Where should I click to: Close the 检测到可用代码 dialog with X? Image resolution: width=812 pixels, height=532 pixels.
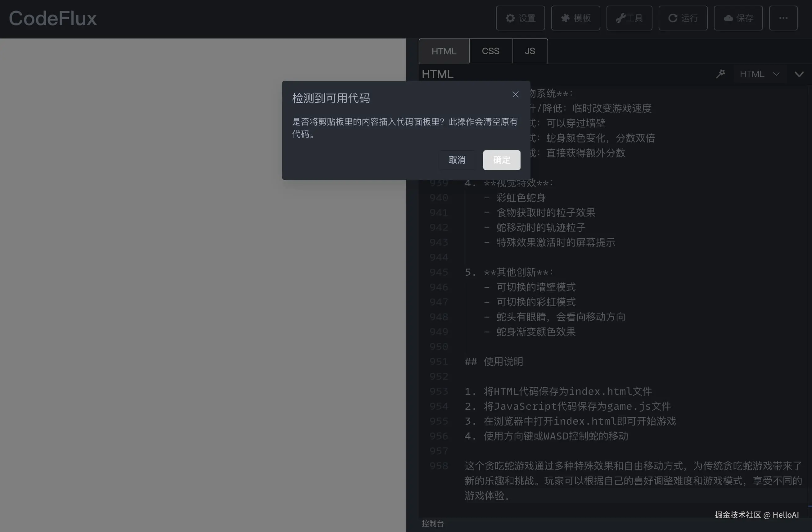pyautogui.click(x=515, y=95)
